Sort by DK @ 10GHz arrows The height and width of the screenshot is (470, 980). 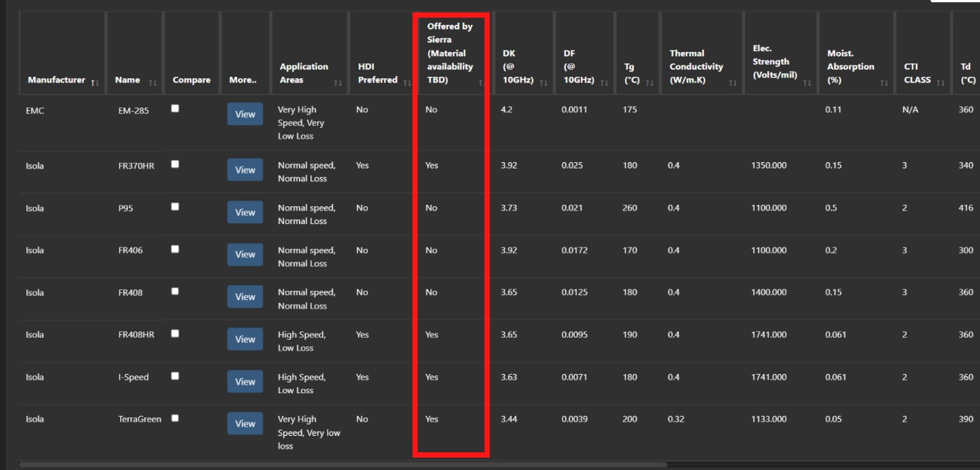(544, 83)
